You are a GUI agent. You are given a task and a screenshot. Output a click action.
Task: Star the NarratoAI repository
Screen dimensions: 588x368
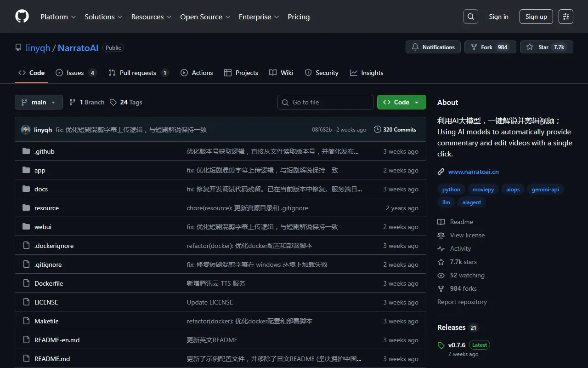coord(546,47)
